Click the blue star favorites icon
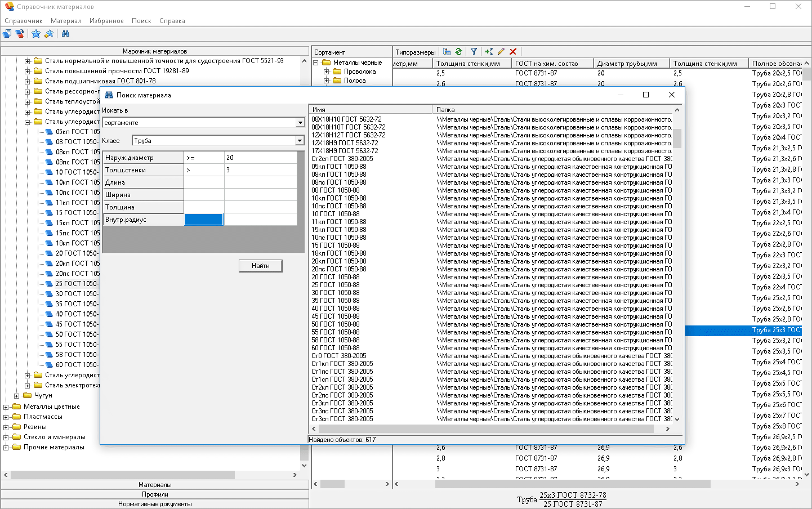812x509 pixels. (36, 34)
